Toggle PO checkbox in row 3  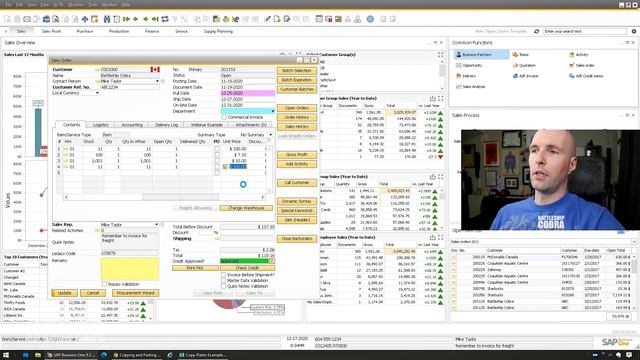click(x=217, y=161)
